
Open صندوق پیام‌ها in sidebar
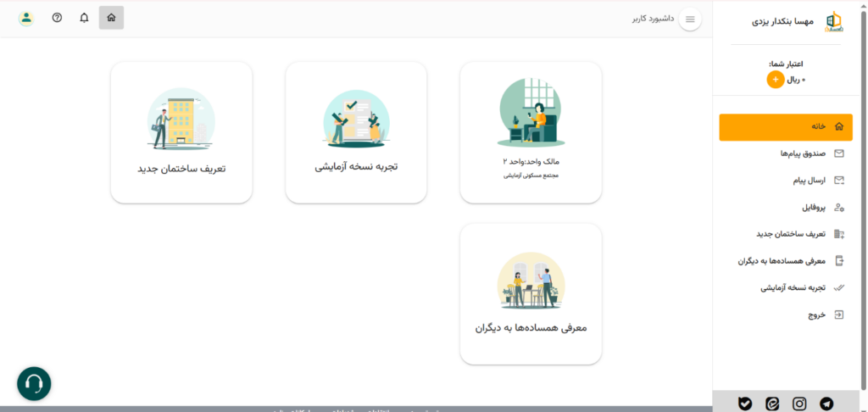[786, 153]
